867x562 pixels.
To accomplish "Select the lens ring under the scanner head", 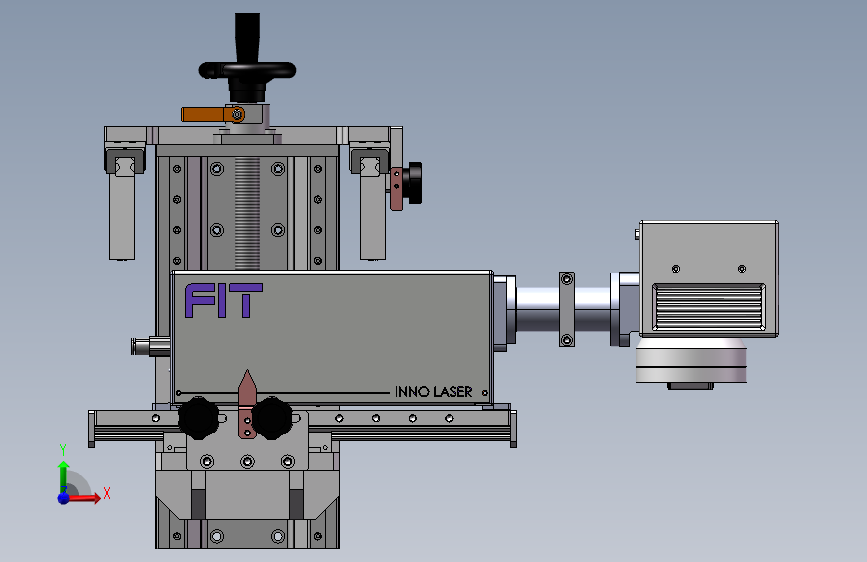I will coord(691,360).
